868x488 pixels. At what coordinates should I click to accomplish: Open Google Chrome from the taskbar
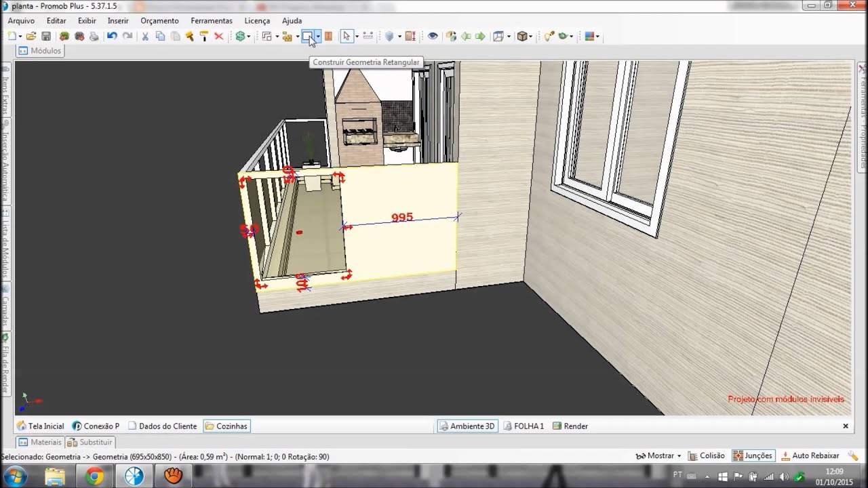coord(94,476)
